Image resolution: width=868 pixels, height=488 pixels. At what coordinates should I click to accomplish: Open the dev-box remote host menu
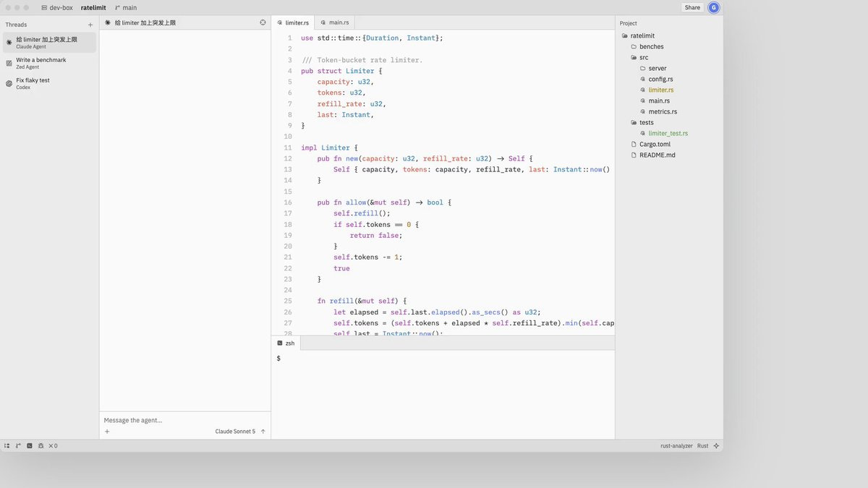[x=57, y=7]
